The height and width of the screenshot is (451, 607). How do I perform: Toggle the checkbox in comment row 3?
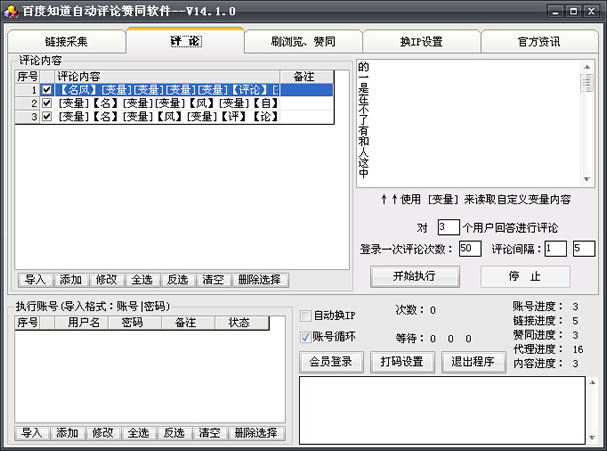click(46, 116)
